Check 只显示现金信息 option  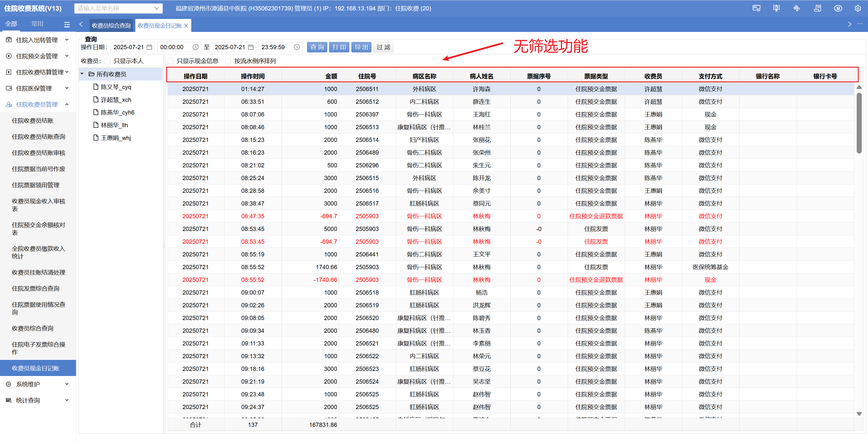click(171, 61)
